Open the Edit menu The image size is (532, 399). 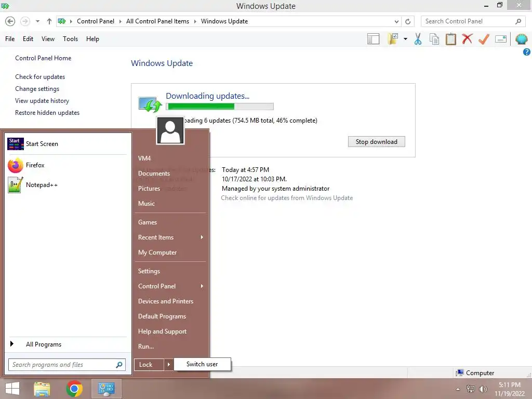(x=28, y=39)
